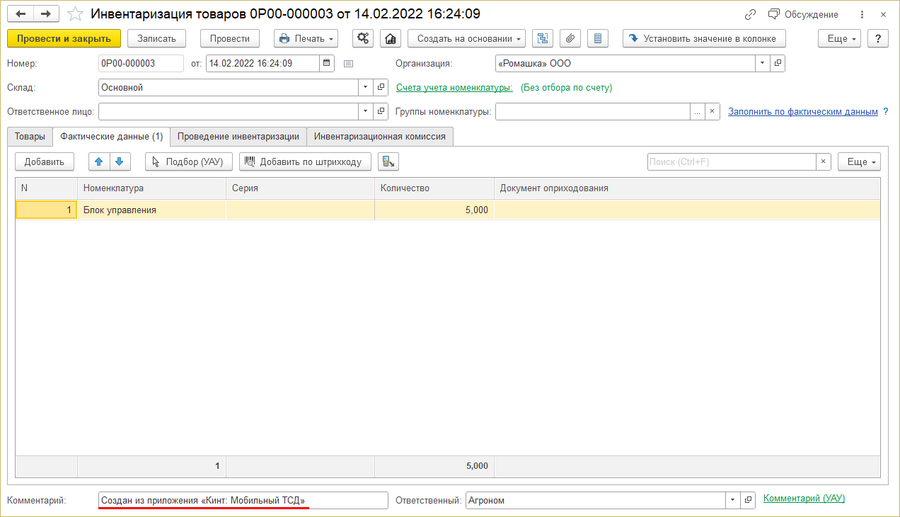Click the Серия column header
Viewport: 900px width, 517px height.
(300, 188)
